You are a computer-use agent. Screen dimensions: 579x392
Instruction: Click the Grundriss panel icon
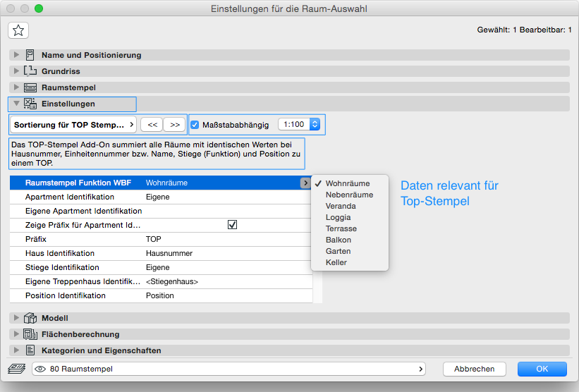[x=30, y=71]
